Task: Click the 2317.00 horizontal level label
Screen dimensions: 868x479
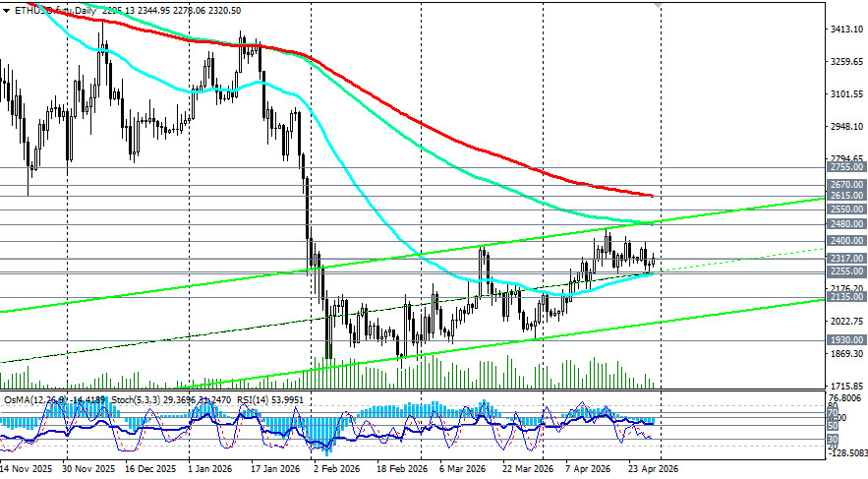Action: coord(847,259)
